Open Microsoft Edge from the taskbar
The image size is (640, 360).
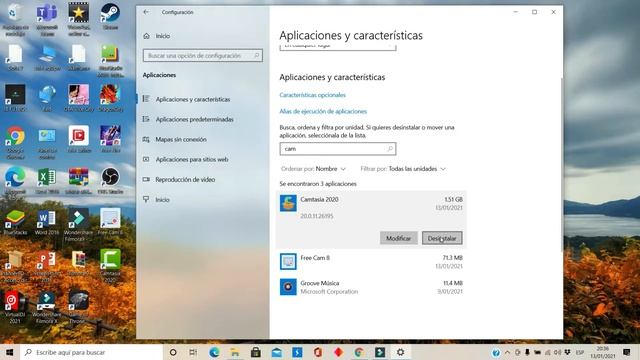pyautogui.click(x=214, y=352)
